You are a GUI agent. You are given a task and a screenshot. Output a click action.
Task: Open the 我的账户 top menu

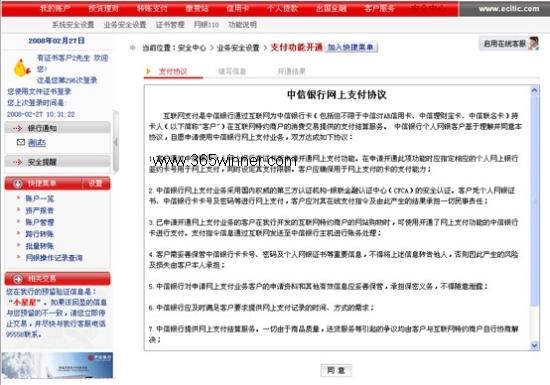tap(55, 8)
